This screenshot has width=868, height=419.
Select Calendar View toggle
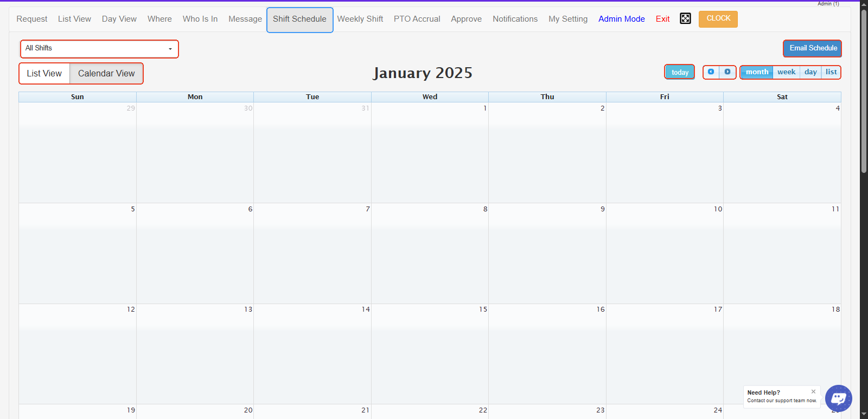coord(106,74)
